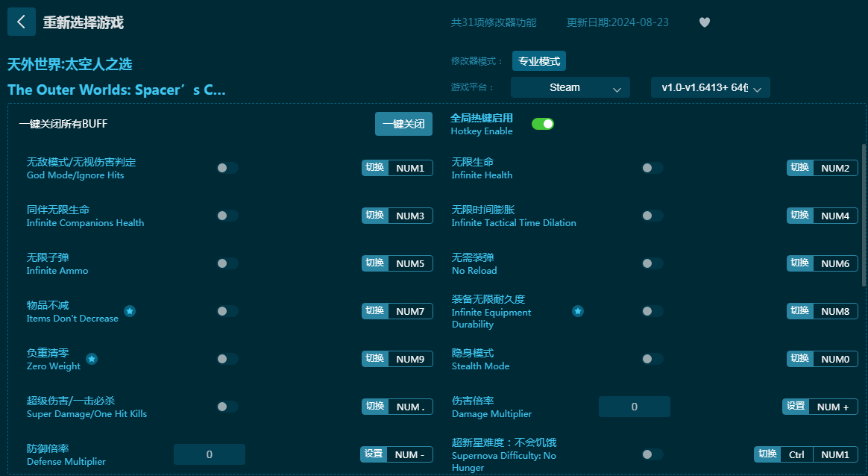
Task: Turn on Infinite Ammo toggle
Action: [227, 263]
